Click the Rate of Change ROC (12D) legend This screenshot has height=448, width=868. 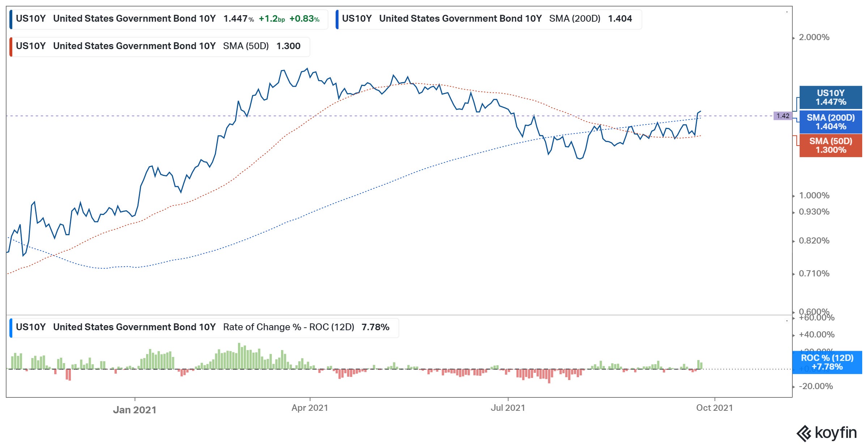204,327
